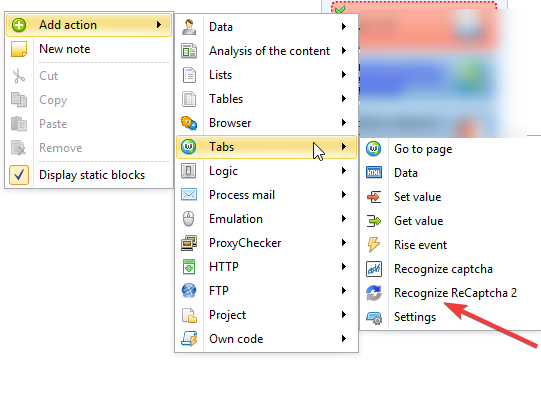Click the Recognize ReCaptcha 2 refresh icon

(374, 293)
